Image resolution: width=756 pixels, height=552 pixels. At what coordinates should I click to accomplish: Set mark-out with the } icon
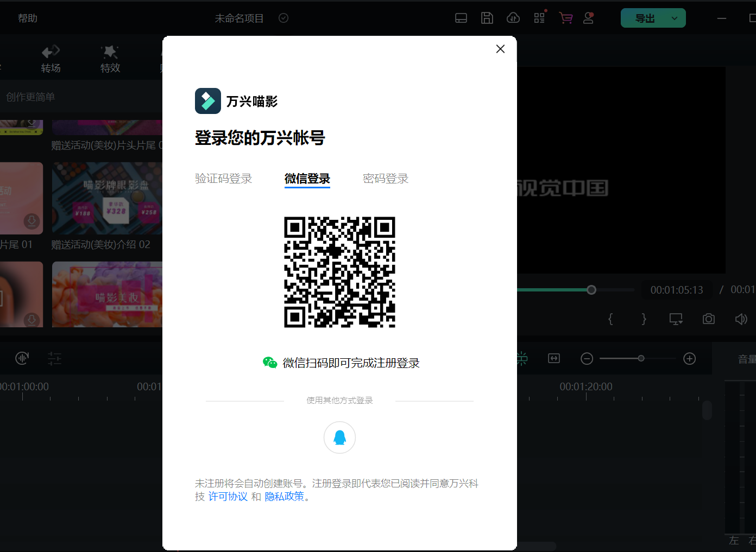click(x=644, y=319)
